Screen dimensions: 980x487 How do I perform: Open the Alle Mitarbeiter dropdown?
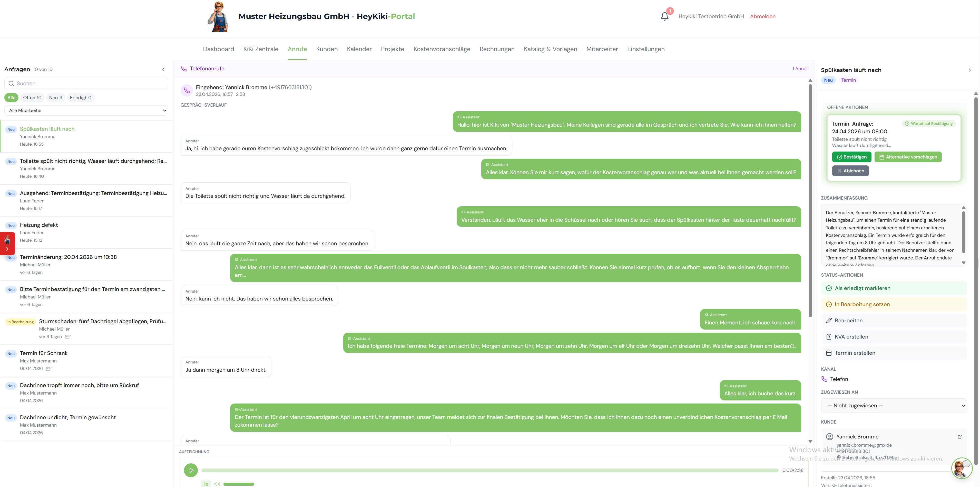tap(86, 110)
